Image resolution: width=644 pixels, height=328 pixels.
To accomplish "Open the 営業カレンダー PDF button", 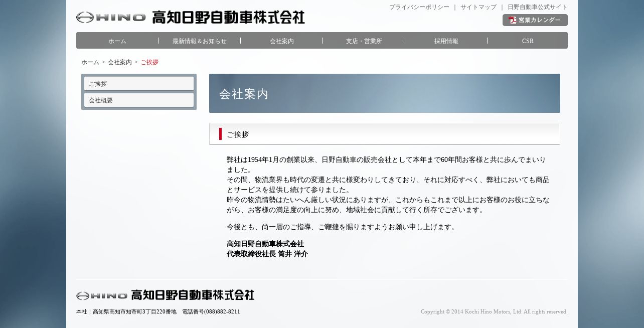I will 535,20.
